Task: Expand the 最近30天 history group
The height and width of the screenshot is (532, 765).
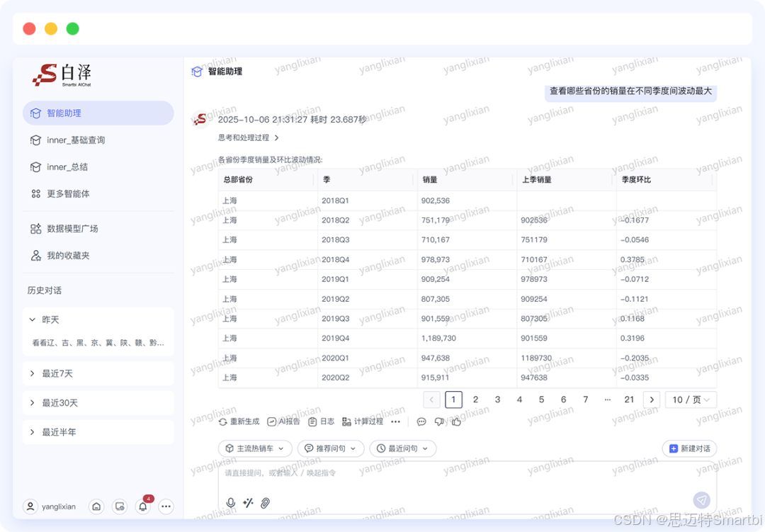Action: (x=98, y=402)
